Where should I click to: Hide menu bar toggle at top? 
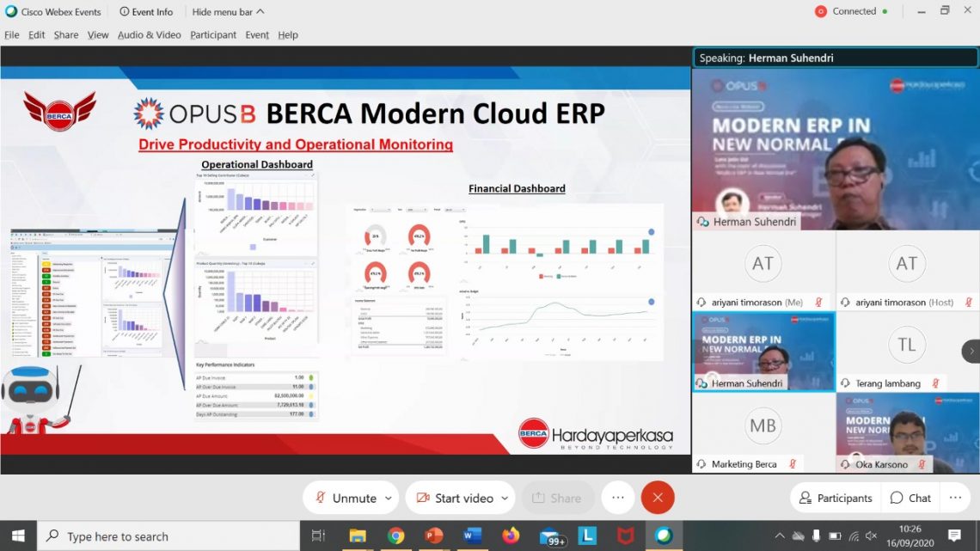pyautogui.click(x=228, y=11)
